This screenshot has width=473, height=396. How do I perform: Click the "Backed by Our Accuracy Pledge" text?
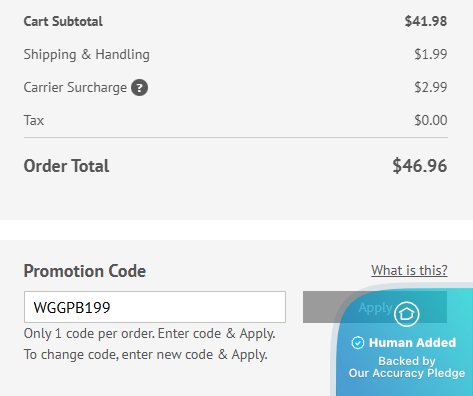pos(407,367)
